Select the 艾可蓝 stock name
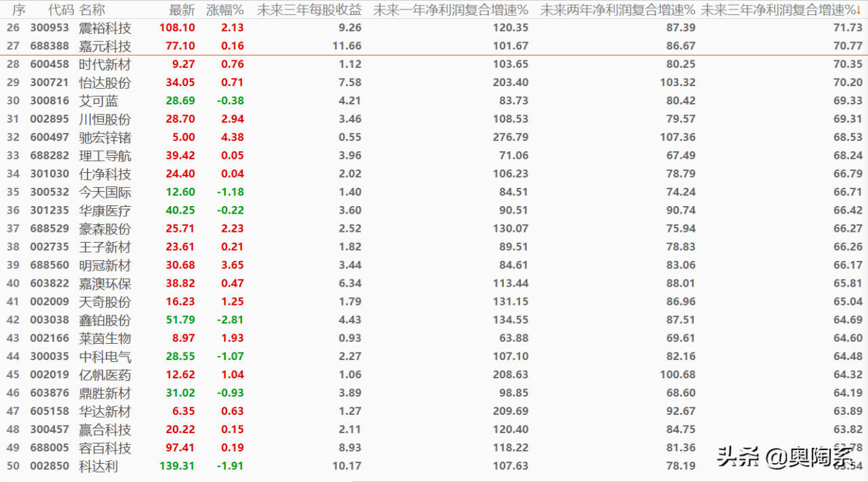Screen dimensions: 868x482 (x=98, y=101)
